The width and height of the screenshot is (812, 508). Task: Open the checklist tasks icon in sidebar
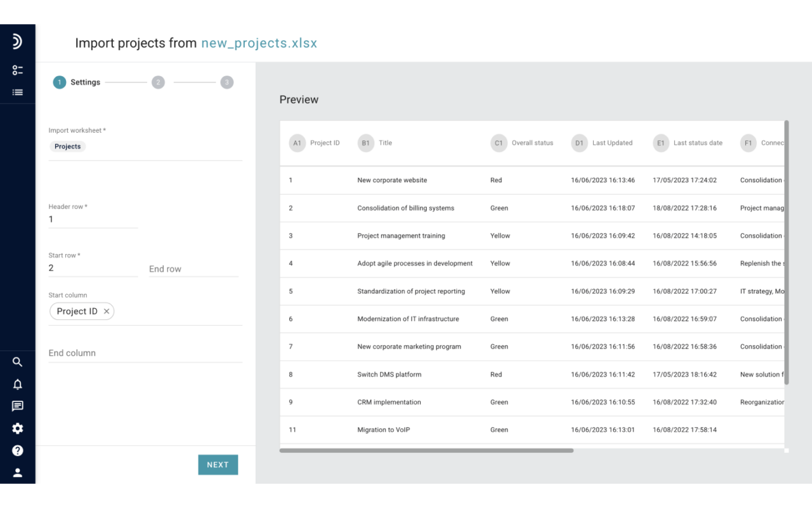[x=18, y=70]
